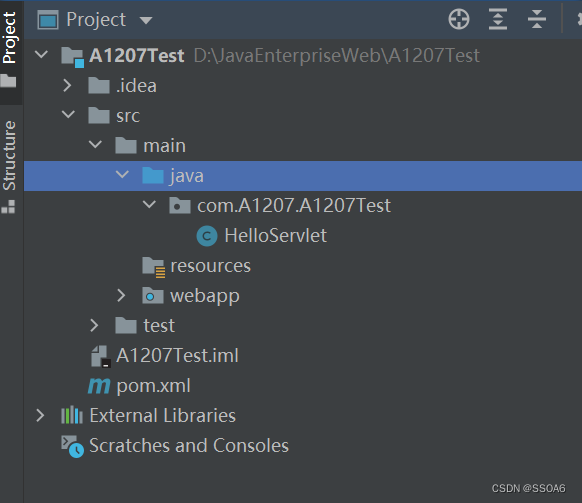Expand the .idea folder
Viewport: 582px width, 503px height.
tap(67, 85)
